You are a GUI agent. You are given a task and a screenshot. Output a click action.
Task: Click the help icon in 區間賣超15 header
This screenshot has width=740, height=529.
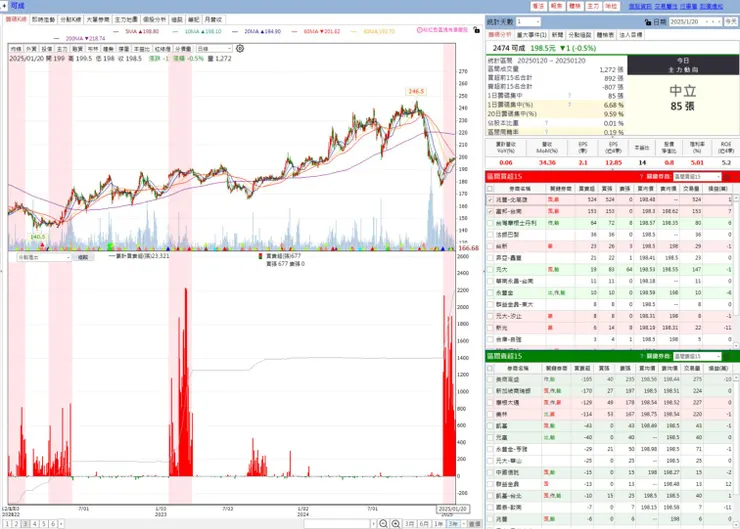pyautogui.click(x=641, y=356)
